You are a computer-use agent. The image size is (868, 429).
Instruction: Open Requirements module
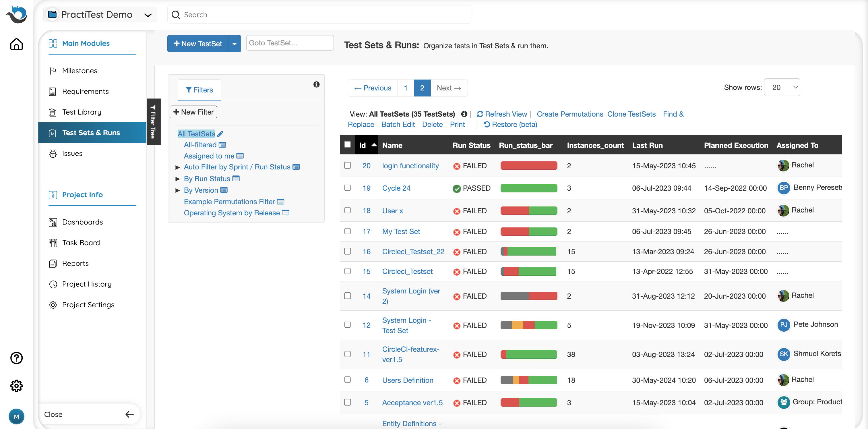point(85,91)
